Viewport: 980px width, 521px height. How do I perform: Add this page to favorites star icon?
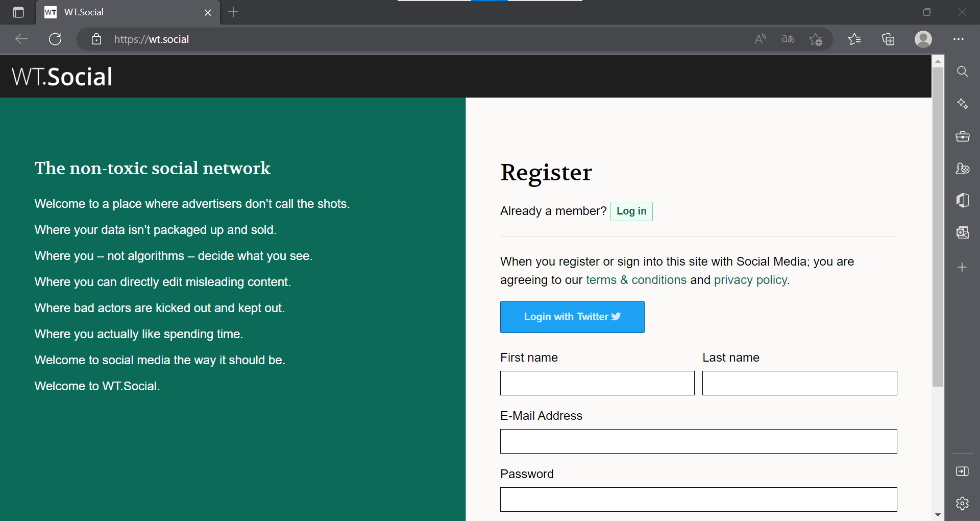(x=816, y=39)
